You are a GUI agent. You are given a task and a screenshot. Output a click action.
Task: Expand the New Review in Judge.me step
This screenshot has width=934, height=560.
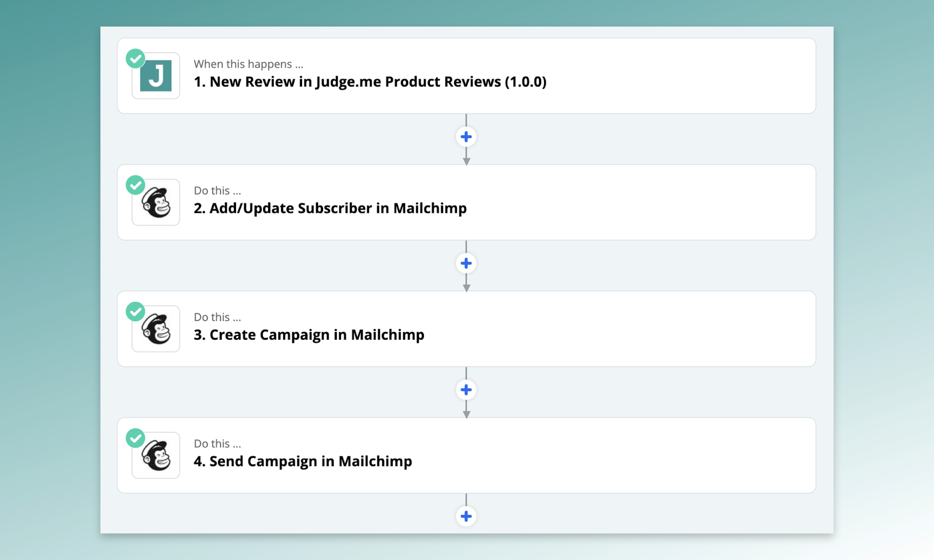(370, 82)
